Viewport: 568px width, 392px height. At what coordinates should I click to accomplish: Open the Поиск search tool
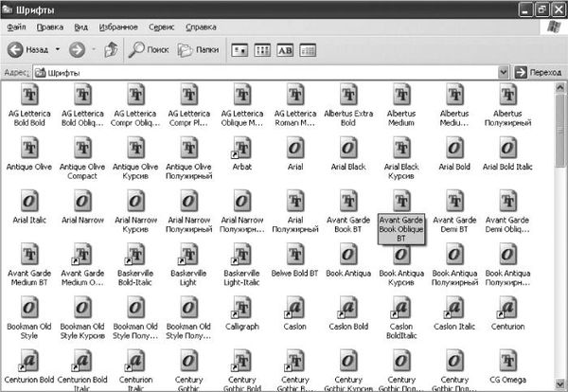[x=149, y=48]
